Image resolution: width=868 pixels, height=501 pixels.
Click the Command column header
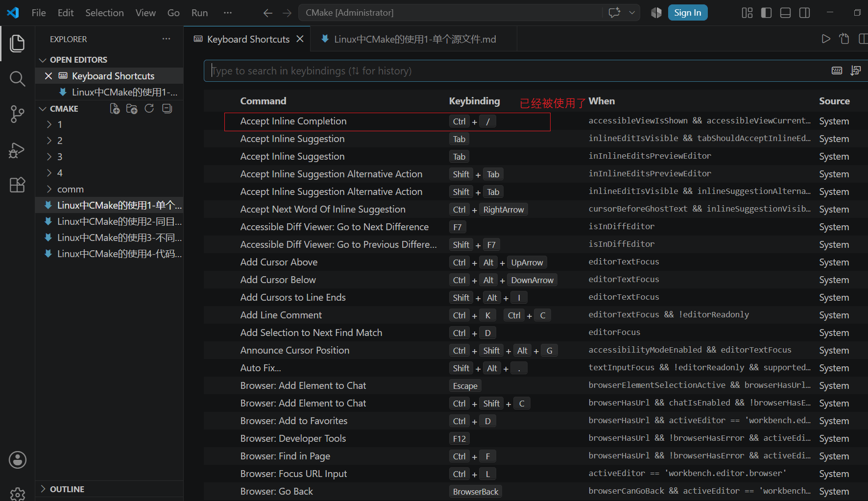pyautogui.click(x=263, y=101)
